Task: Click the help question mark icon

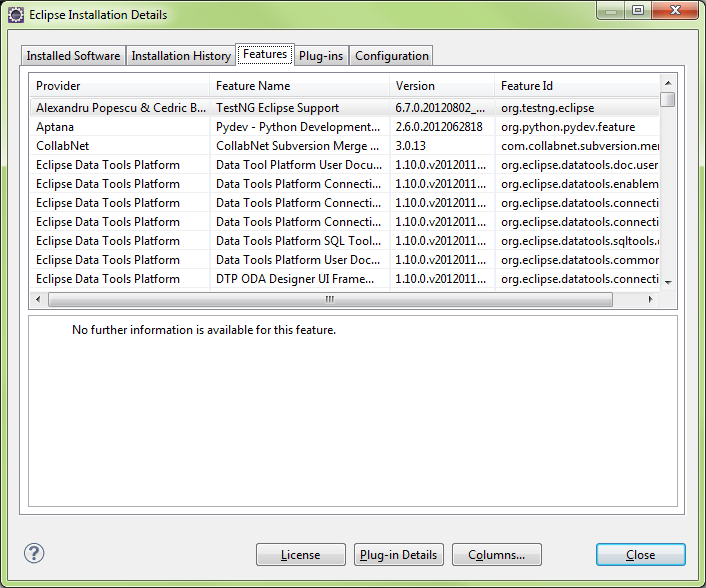Action: click(34, 553)
